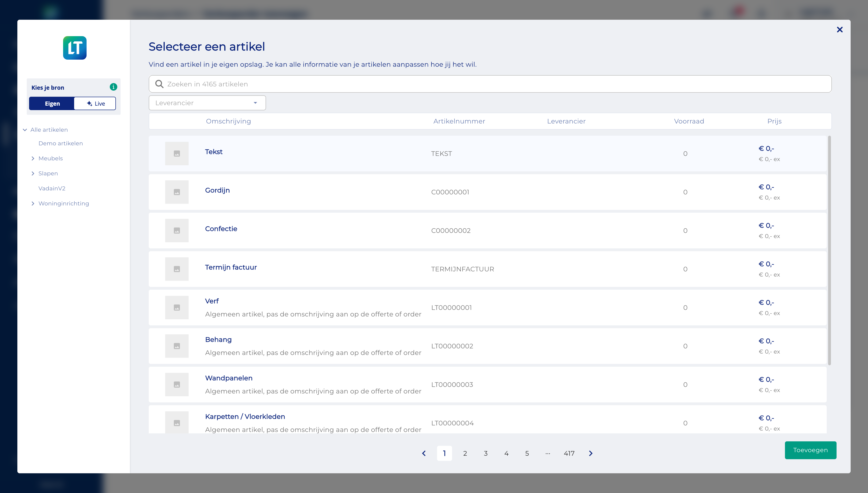Image resolution: width=868 pixels, height=493 pixels.
Task: Select the Verf article name
Action: (x=212, y=301)
